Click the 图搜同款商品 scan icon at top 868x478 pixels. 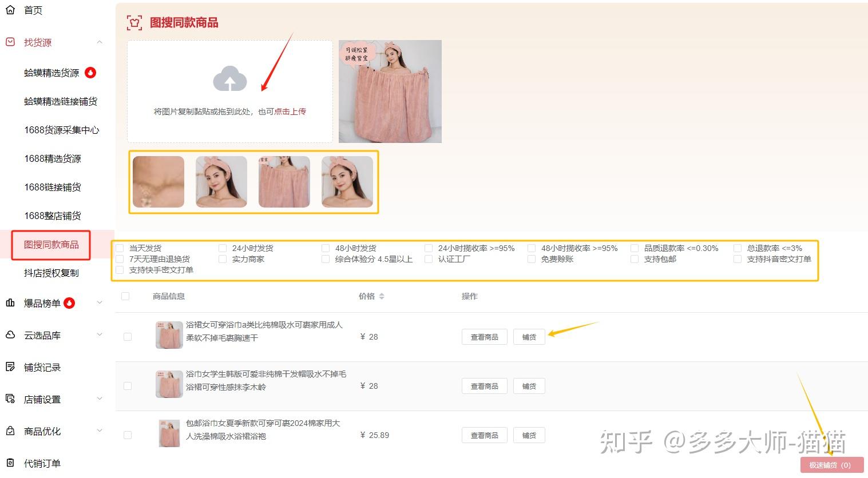pos(134,22)
